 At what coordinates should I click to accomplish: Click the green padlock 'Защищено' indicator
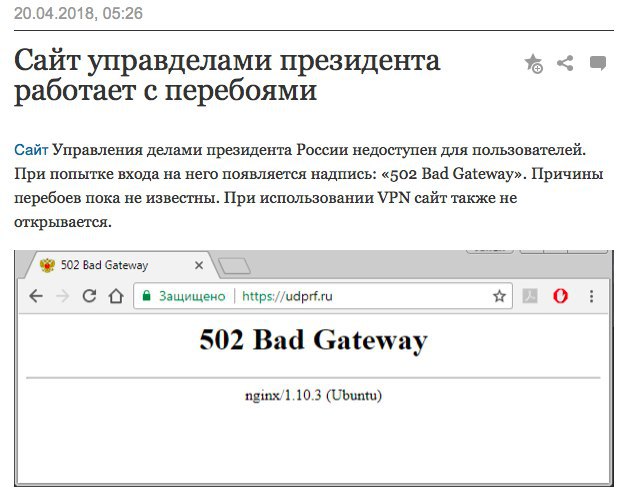(x=183, y=296)
